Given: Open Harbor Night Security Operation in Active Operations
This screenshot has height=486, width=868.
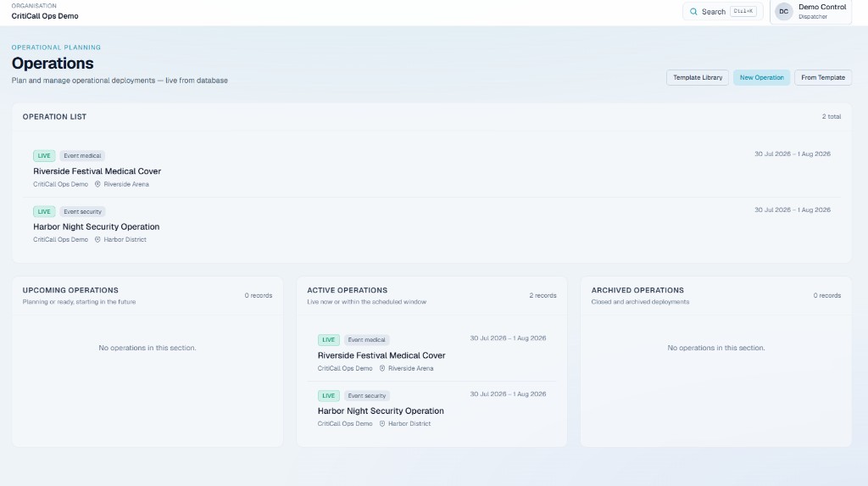Looking at the screenshot, I should click(381, 411).
